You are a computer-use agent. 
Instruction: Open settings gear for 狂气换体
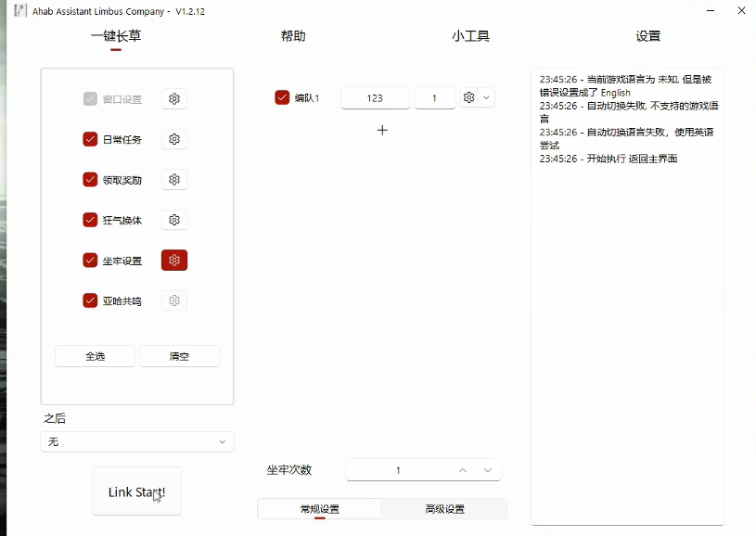174,220
